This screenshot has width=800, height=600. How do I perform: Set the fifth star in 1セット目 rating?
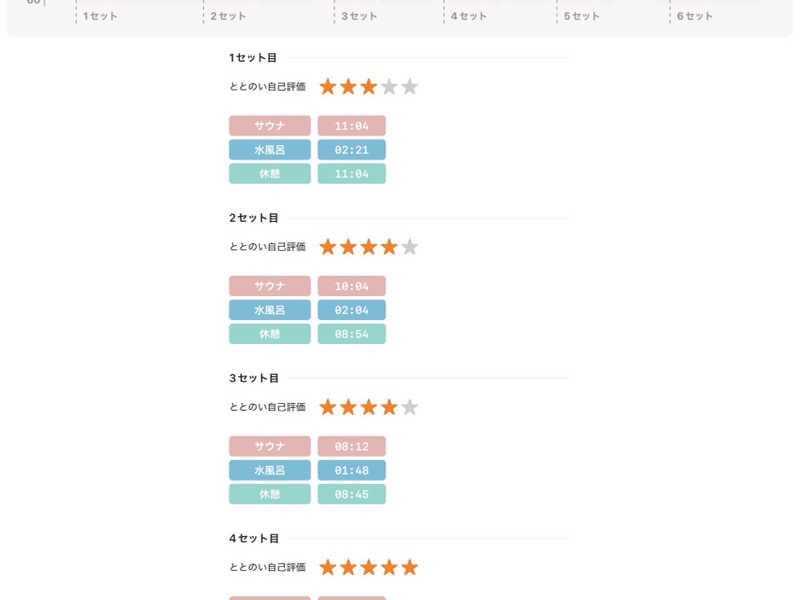pos(409,87)
